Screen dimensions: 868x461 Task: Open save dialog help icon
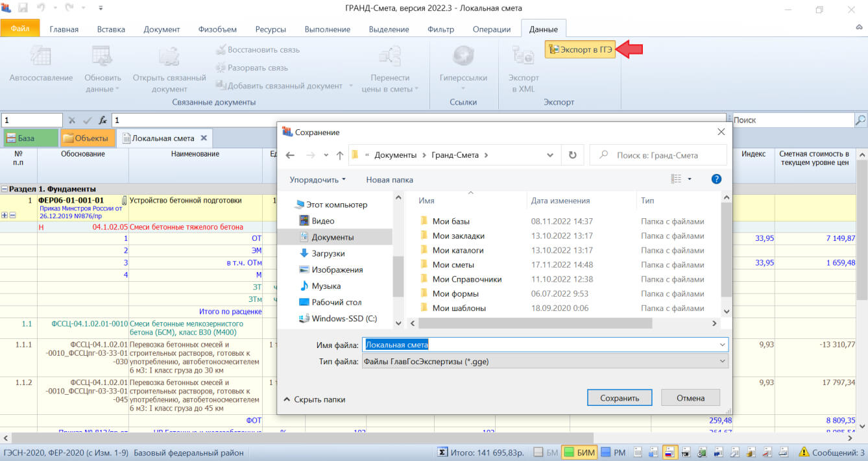716,179
